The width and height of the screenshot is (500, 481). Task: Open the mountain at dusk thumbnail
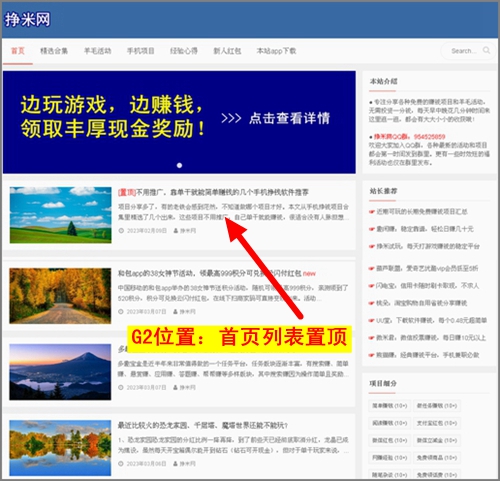[x=60, y=372]
